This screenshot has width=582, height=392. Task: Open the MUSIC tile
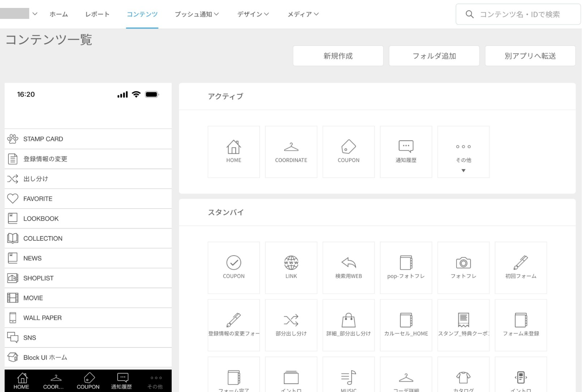pyautogui.click(x=348, y=375)
